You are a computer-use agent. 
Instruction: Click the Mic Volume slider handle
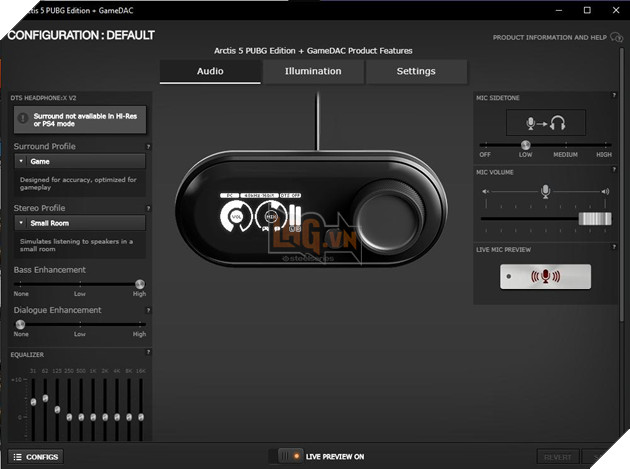pyautogui.click(x=594, y=218)
